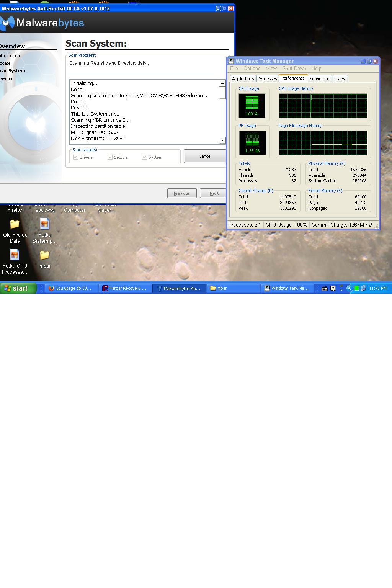
Task: Toggle the System scan target checkbox
Action: point(145,157)
